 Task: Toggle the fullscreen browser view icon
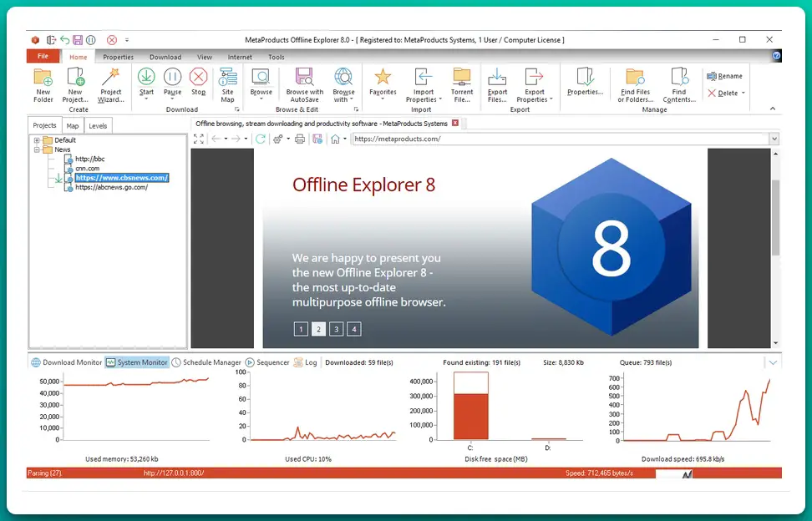[199, 139]
